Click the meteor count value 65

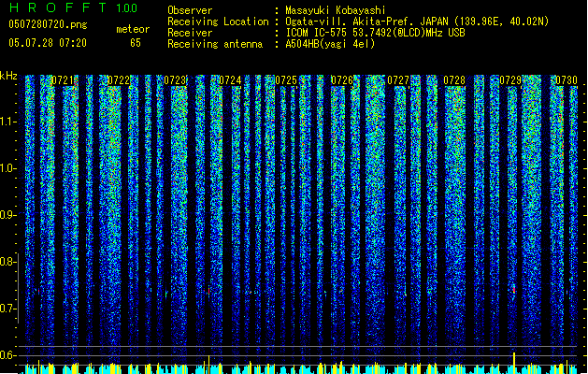136,43
